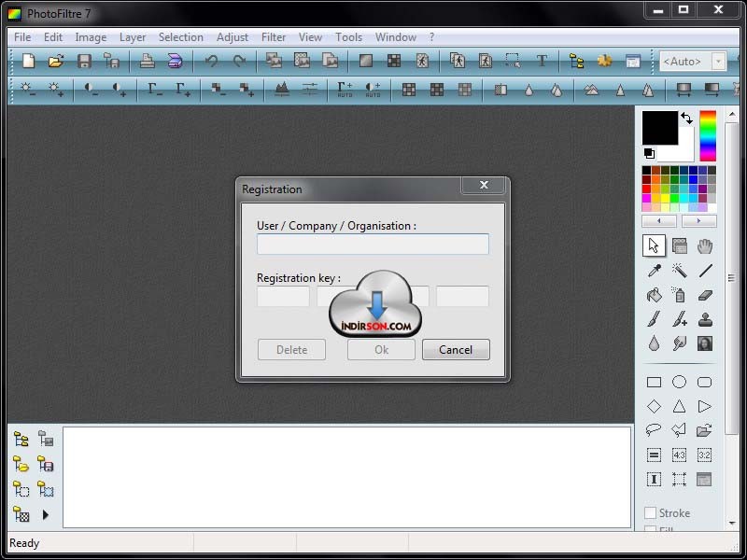
Task: Click the Histogram levels icon
Action: tap(283, 89)
